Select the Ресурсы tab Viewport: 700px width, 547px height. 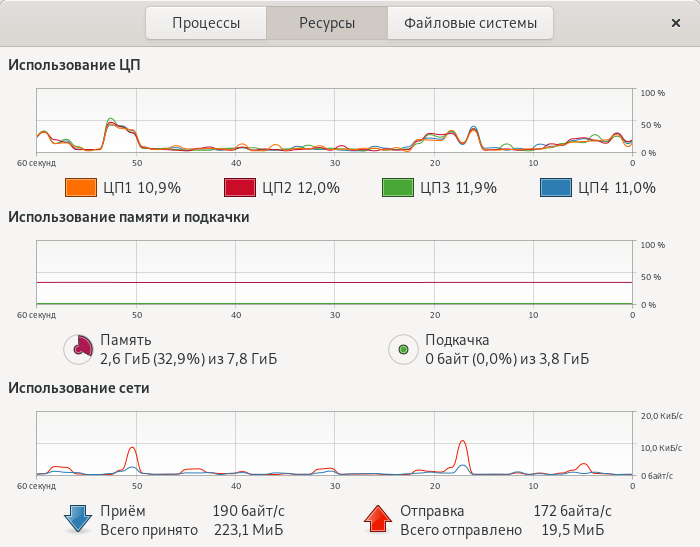[326, 23]
